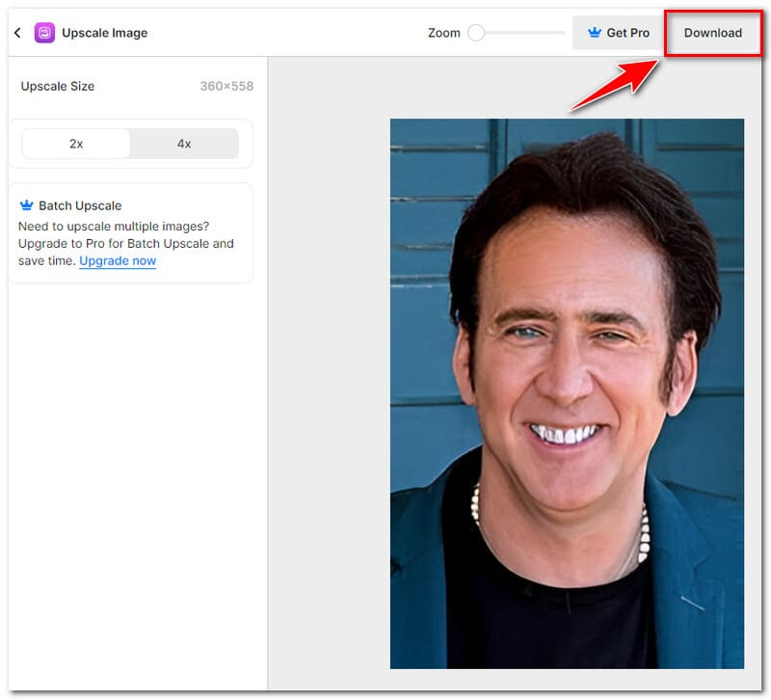The image size is (771, 700).
Task: Select the 2x upscale option
Action: coord(76,144)
